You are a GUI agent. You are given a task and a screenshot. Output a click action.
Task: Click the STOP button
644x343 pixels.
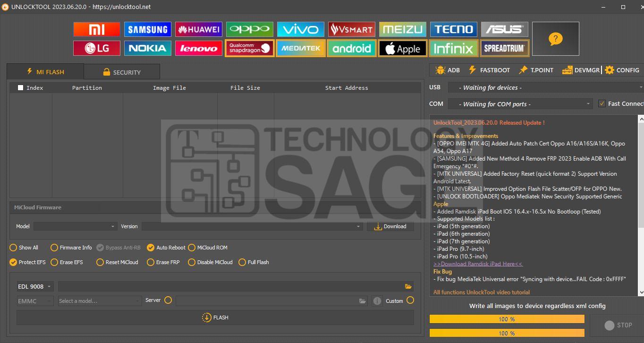[618, 325]
